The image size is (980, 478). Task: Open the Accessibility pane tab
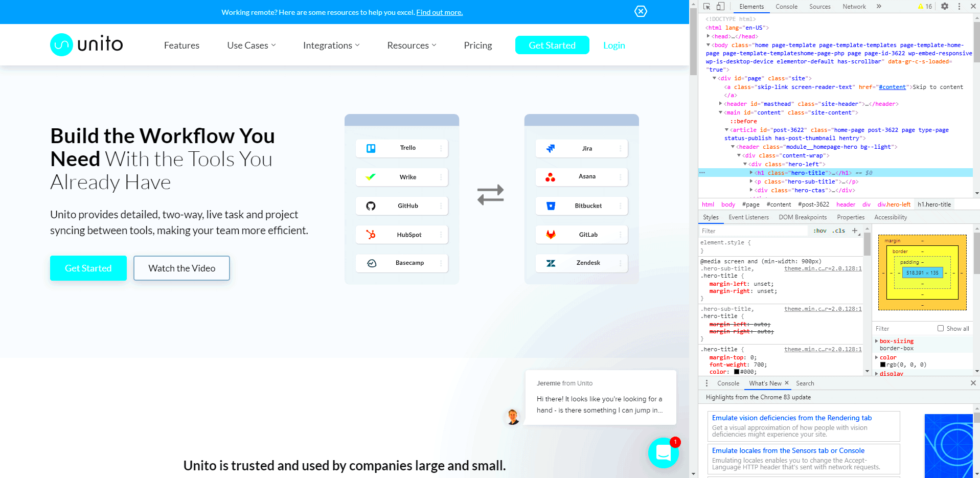[x=891, y=217]
